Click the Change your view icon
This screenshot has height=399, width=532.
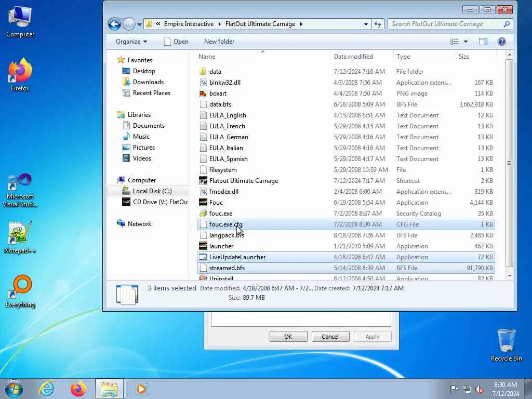pos(454,42)
